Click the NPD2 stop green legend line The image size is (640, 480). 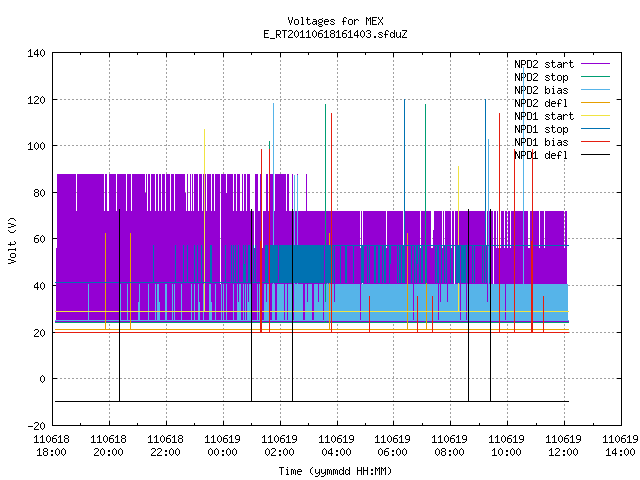point(595,77)
